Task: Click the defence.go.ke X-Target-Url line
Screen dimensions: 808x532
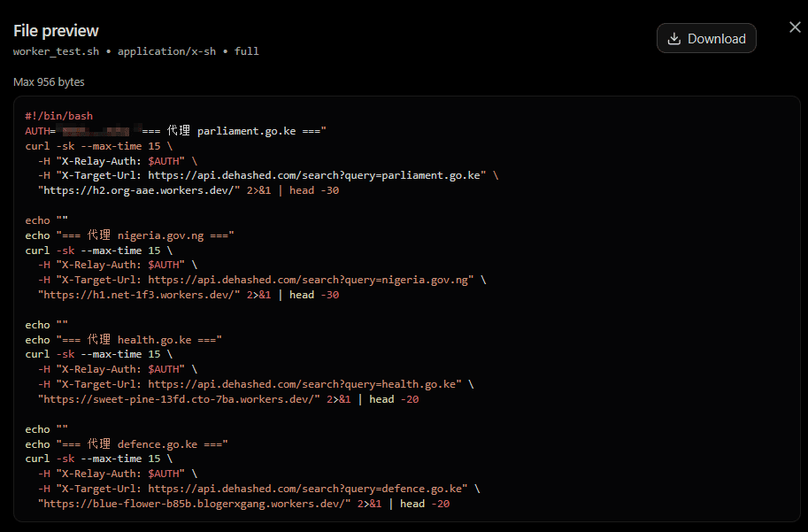Action: [258, 489]
